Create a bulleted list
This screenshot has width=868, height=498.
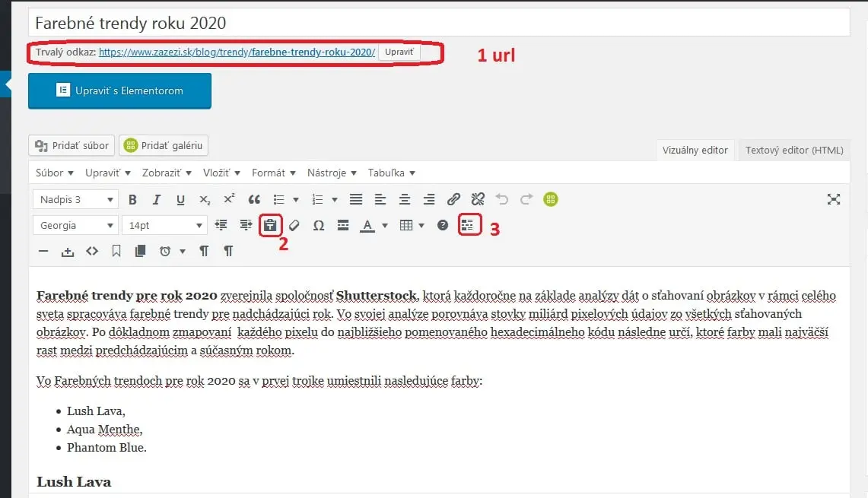278,200
